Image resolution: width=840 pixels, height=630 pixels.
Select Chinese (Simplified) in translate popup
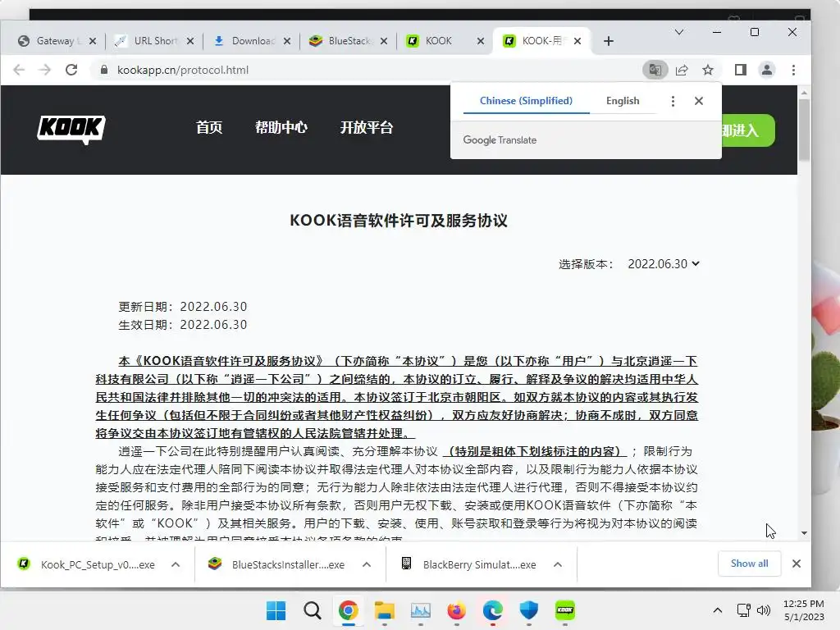(x=526, y=101)
